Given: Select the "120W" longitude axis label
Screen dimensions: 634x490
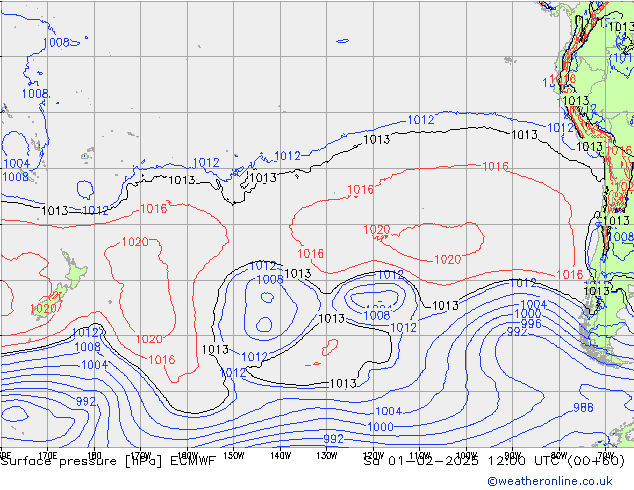Looking at the screenshot, I should click(373, 454).
